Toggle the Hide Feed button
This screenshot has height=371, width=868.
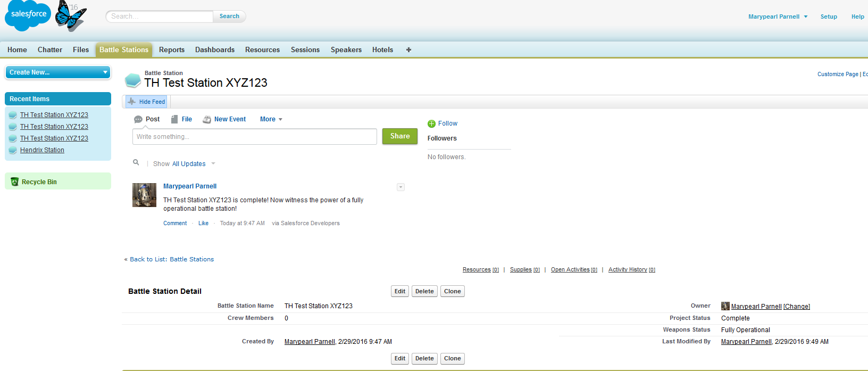click(x=147, y=102)
